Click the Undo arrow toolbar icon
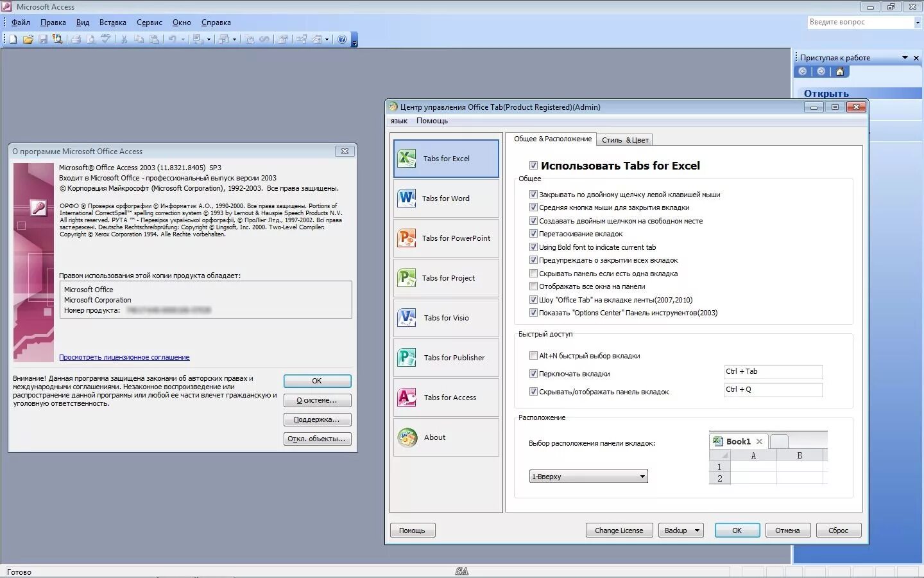Viewport: 924px width, 578px height. (172, 39)
